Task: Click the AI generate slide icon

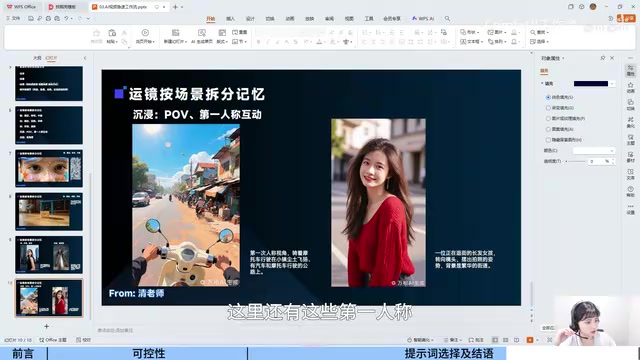Action: pos(202,33)
